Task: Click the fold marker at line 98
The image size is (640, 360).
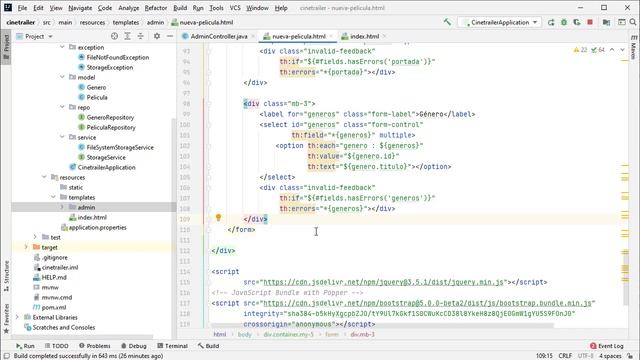Action: (x=209, y=104)
